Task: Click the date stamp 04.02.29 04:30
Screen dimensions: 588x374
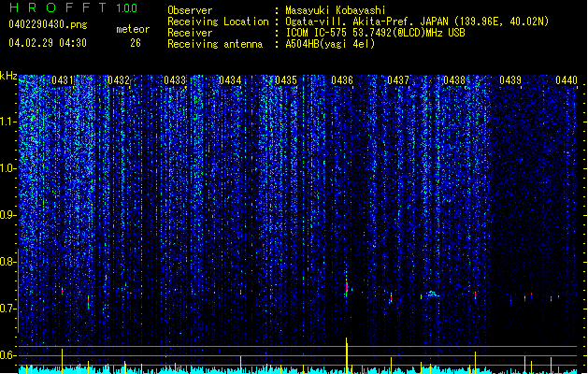Action: (48, 43)
